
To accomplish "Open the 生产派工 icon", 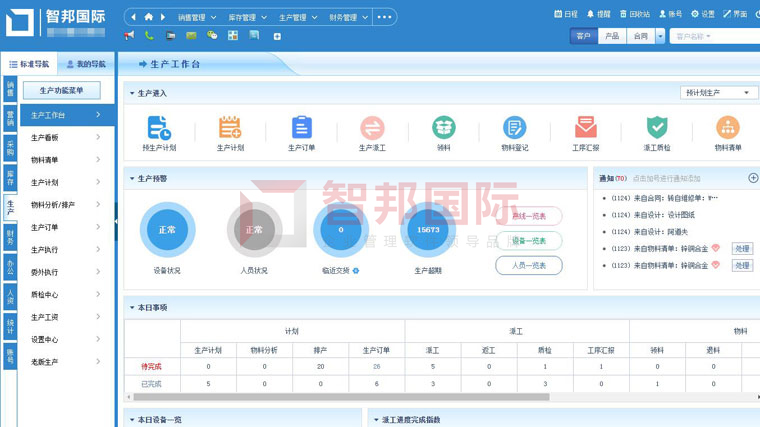I will (x=372, y=128).
